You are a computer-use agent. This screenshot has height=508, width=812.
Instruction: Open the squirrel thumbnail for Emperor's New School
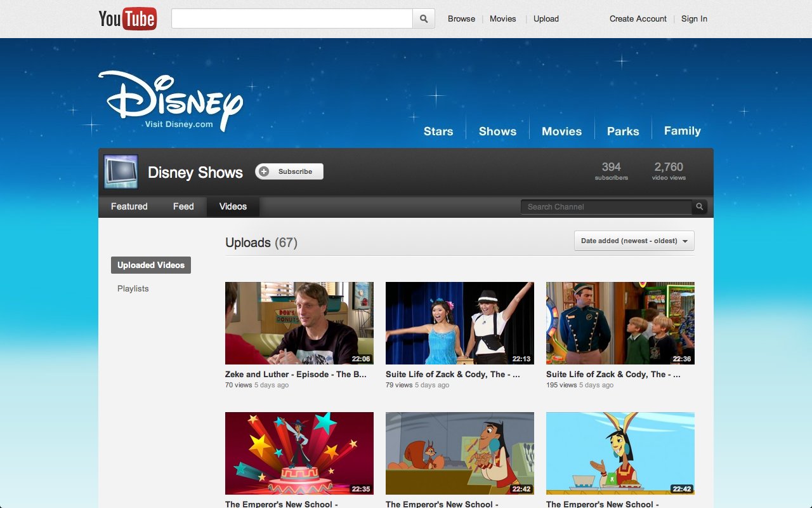click(460, 453)
